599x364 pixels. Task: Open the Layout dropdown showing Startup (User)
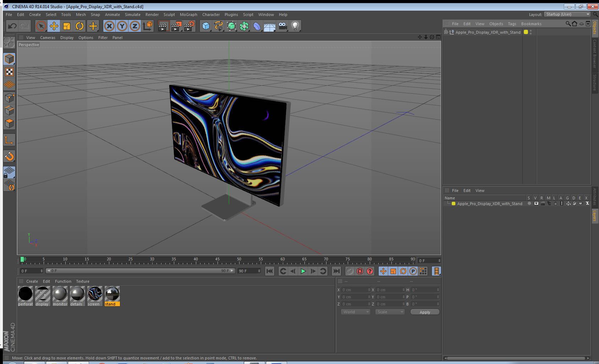pos(567,14)
